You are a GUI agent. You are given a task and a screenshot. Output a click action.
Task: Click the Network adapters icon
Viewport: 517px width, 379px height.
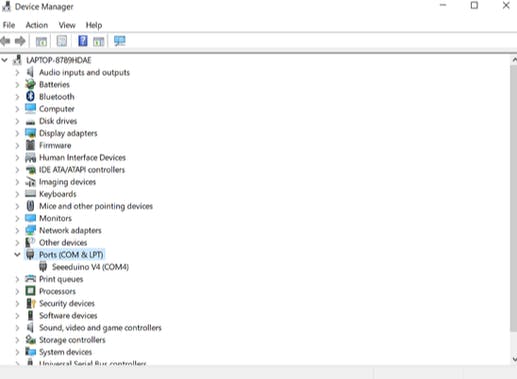[x=30, y=230]
